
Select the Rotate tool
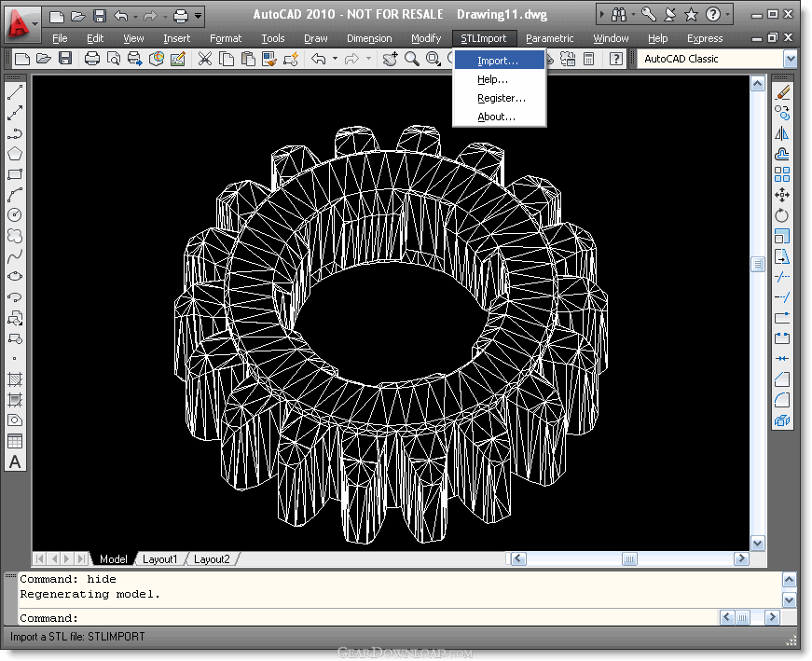pos(782,215)
